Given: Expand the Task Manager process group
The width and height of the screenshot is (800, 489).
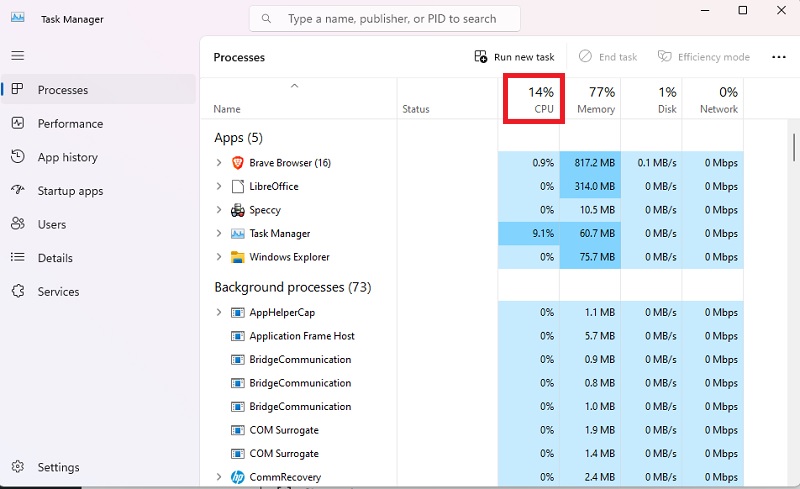Looking at the screenshot, I should coord(219,233).
